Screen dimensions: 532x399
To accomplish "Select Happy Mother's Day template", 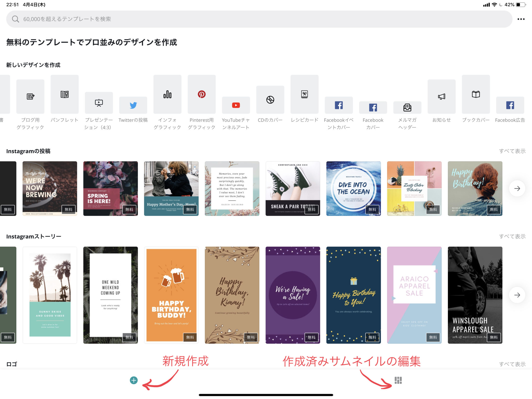I will tap(171, 188).
